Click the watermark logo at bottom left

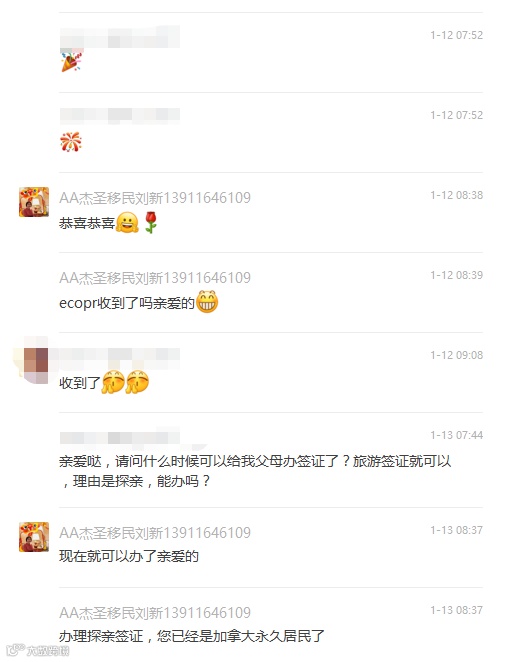click(37, 651)
